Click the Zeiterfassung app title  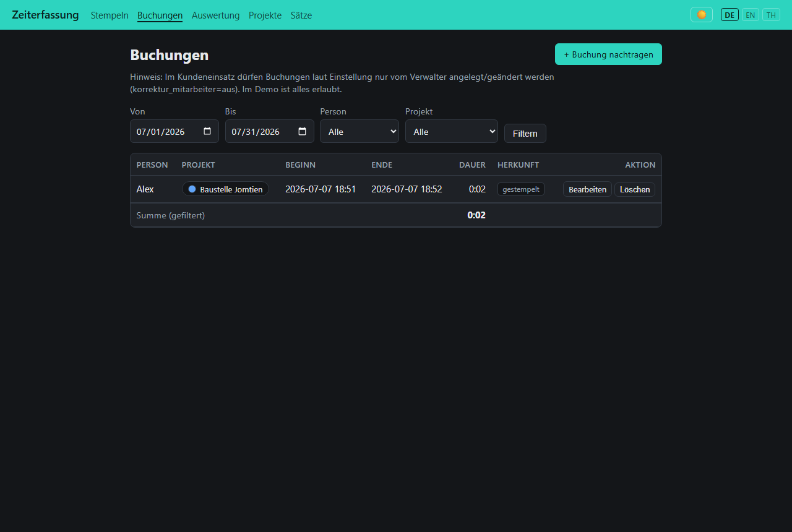coord(45,15)
